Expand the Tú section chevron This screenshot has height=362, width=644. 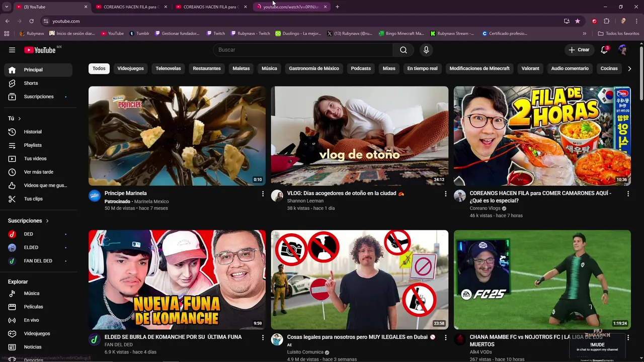[20, 119]
